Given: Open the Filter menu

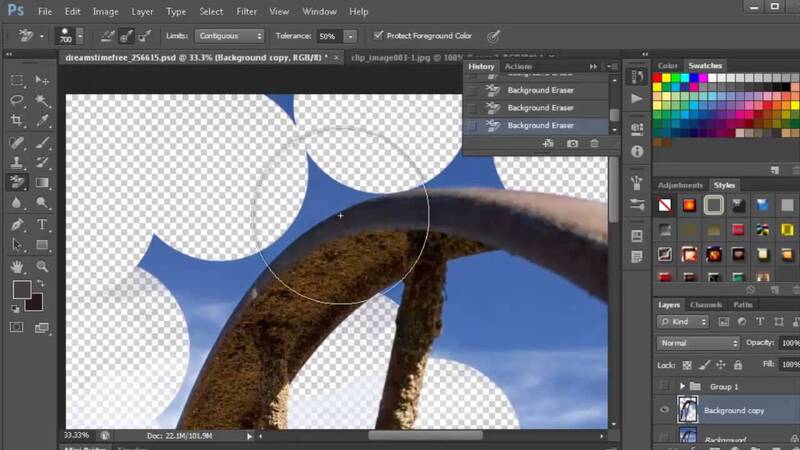Looking at the screenshot, I should pyautogui.click(x=246, y=11).
